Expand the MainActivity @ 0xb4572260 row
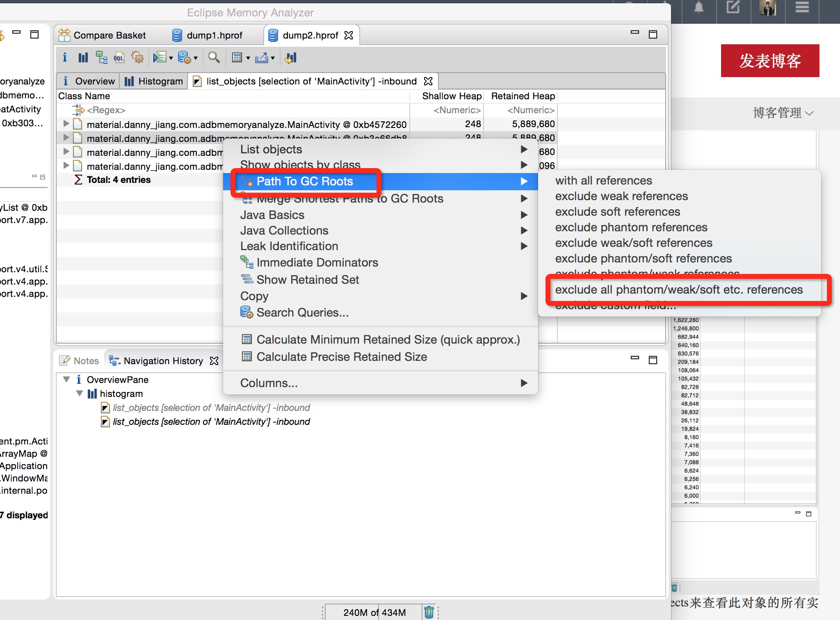840x620 pixels. pyautogui.click(x=66, y=123)
